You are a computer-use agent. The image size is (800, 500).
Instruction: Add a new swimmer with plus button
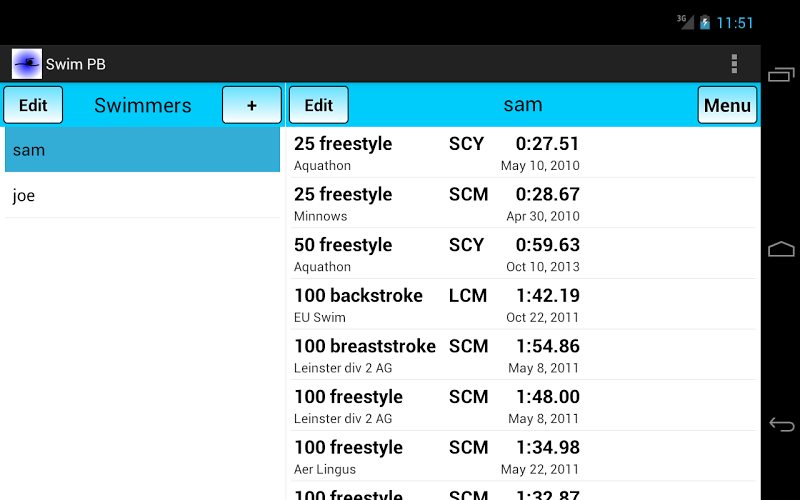click(x=251, y=105)
